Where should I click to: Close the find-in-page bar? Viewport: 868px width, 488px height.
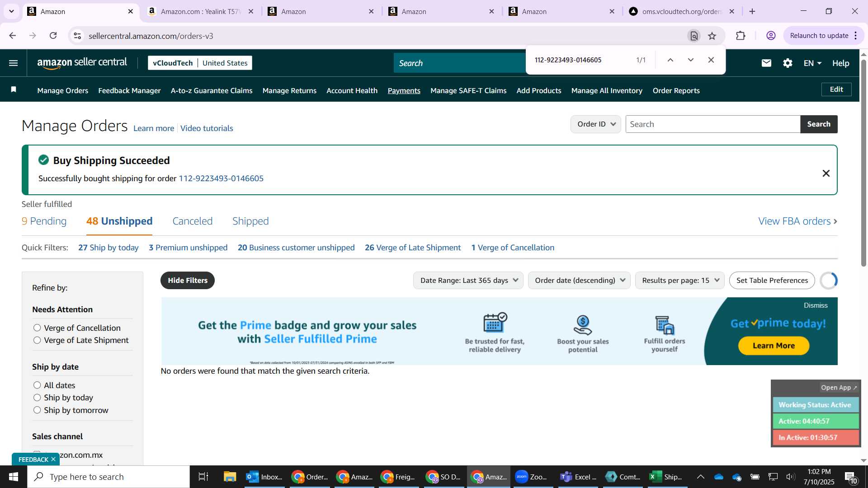click(711, 60)
